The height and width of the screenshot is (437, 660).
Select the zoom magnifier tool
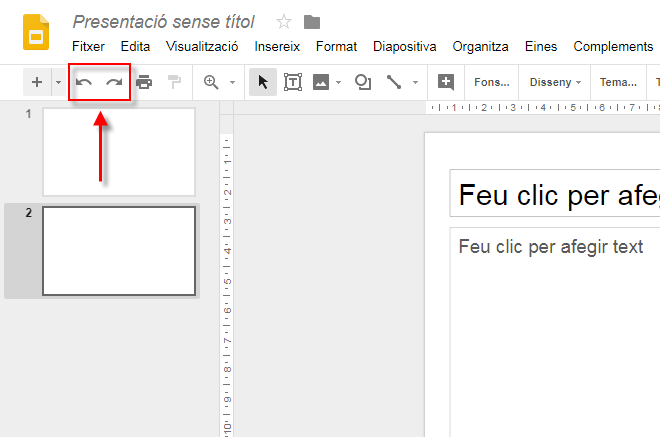(x=211, y=82)
